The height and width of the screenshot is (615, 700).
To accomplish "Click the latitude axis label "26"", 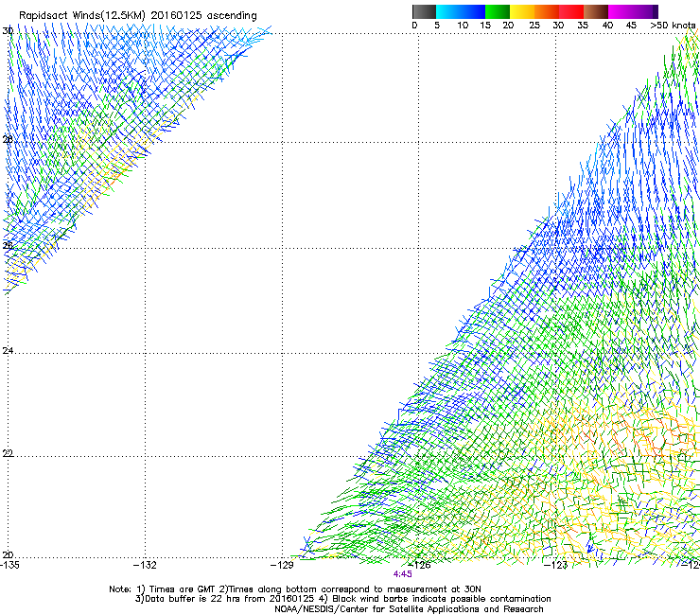I will (x=8, y=245).
